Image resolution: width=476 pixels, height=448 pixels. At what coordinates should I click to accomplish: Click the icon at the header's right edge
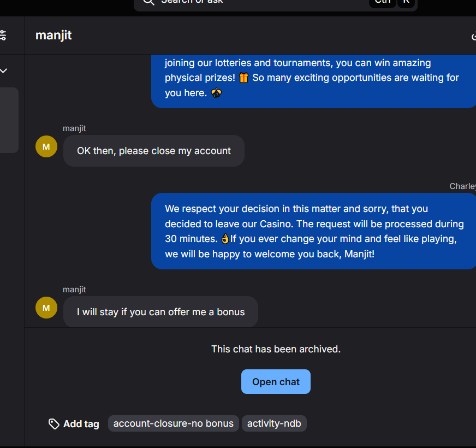[473, 37]
